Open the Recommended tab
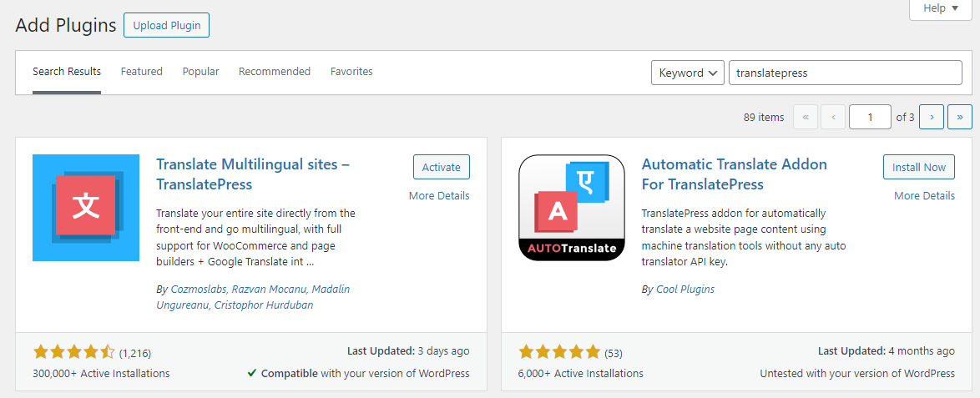 pos(275,72)
